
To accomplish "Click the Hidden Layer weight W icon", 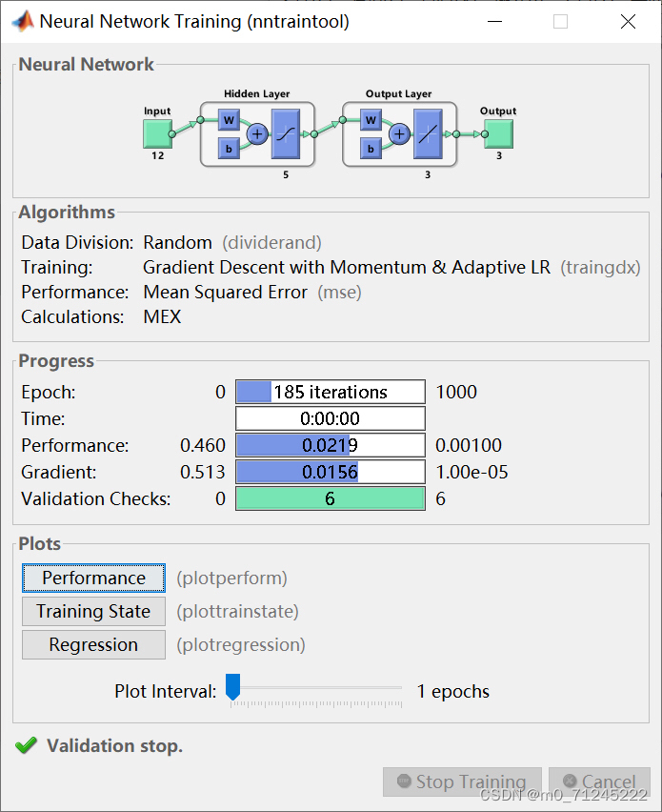I will point(227,120).
